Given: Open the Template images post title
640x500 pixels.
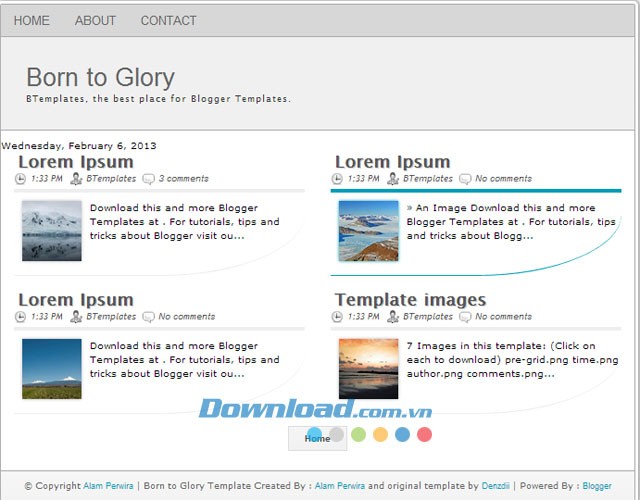Looking at the screenshot, I should (x=410, y=300).
